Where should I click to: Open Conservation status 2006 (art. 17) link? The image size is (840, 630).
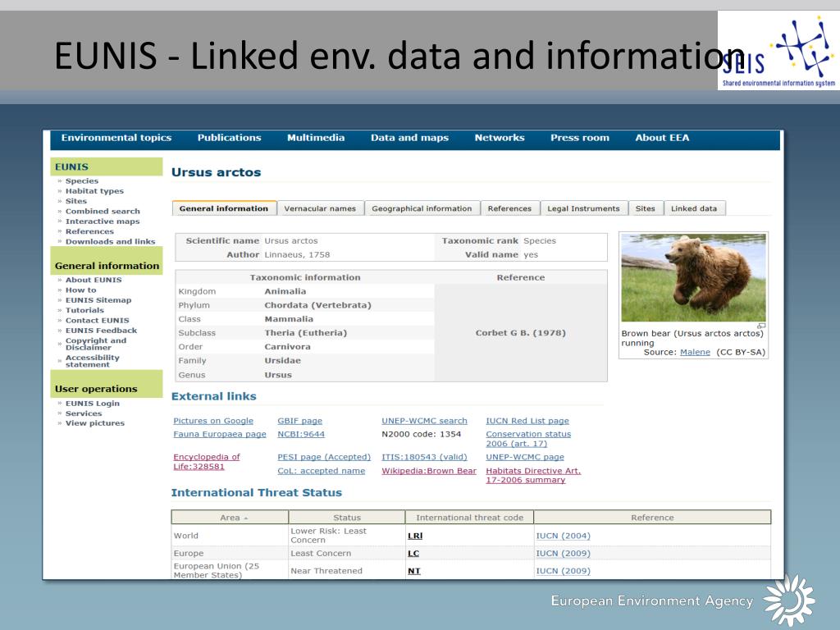528,439
